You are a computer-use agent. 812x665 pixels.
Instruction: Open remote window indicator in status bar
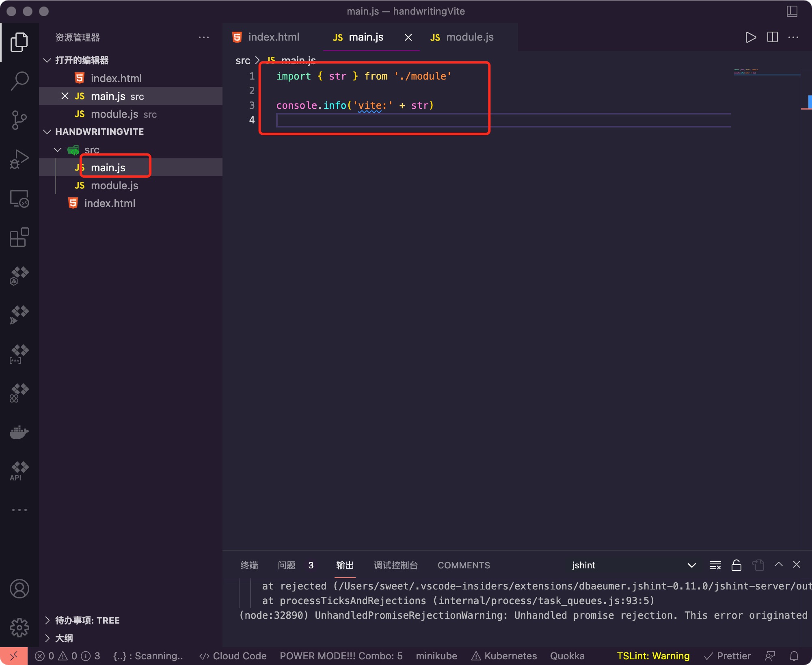pos(14,656)
